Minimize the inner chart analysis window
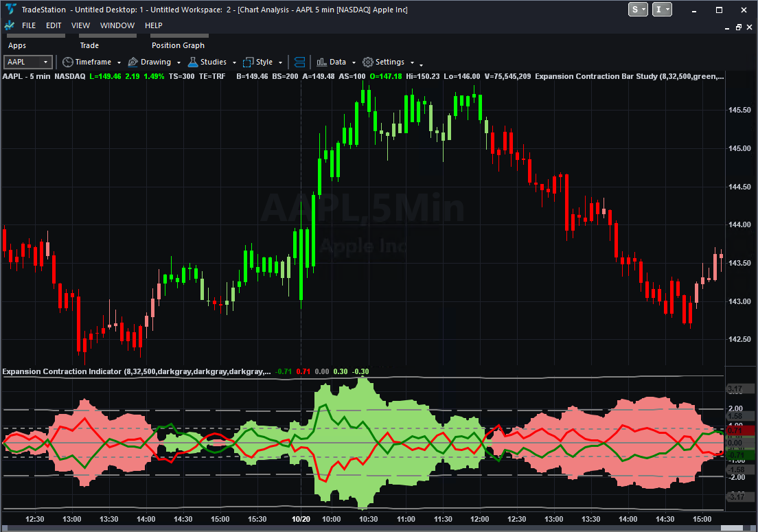This screenshot has height=532, width=758. 727,29
